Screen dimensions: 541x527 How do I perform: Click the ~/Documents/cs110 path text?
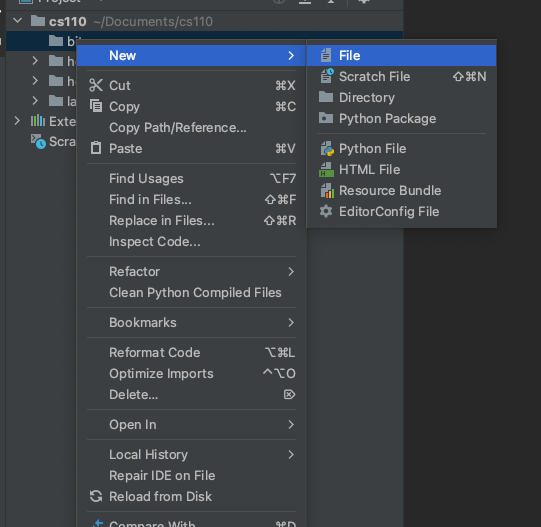tap(153, 22)
